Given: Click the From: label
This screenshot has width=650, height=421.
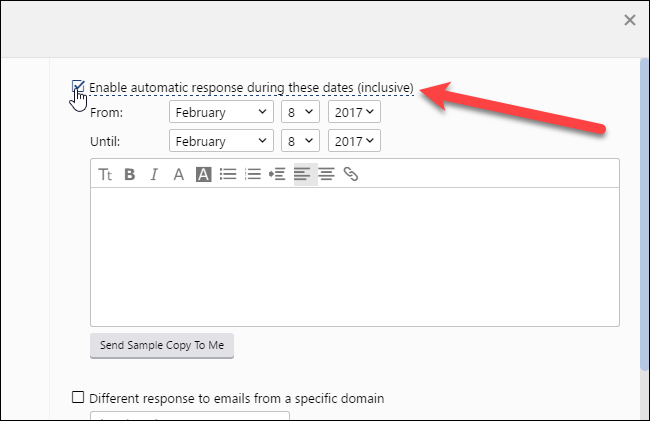Looking at the screenshot, I should (107, 112).
